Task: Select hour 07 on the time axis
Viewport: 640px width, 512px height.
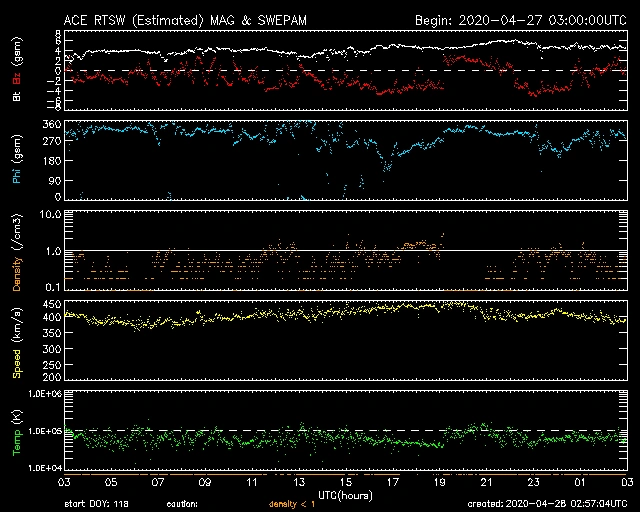Action: coord(158,482)
